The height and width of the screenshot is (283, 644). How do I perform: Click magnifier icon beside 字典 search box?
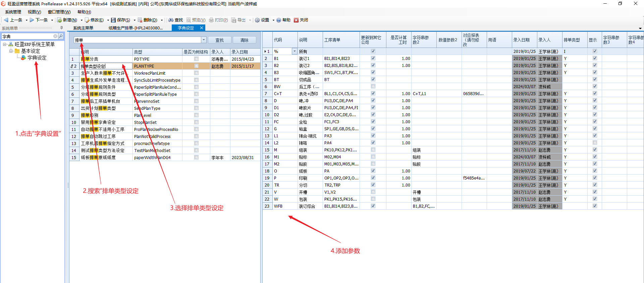point(61,36)
